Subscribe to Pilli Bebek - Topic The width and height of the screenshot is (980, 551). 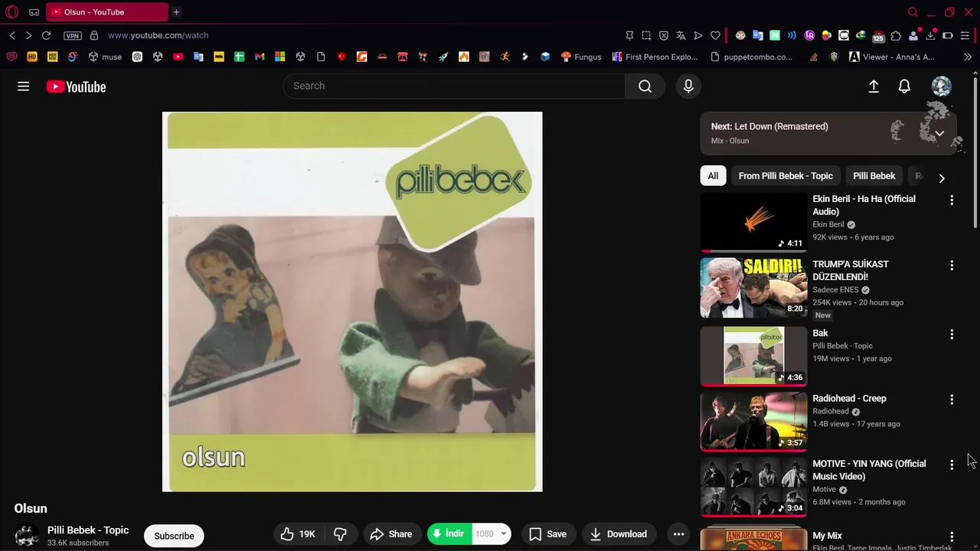tap(174, 536)
